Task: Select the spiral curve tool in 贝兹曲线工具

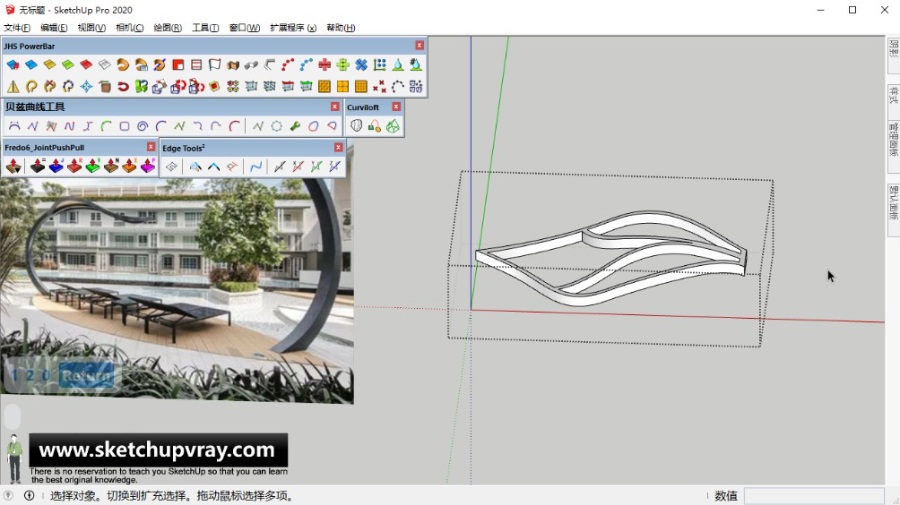Action: [143, 126]
